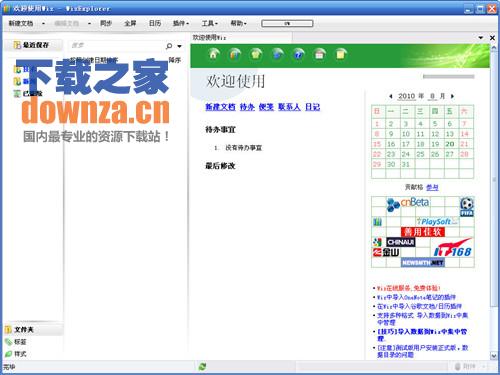Switch to the 文件夹 folders panel

[x=33, y=329]
